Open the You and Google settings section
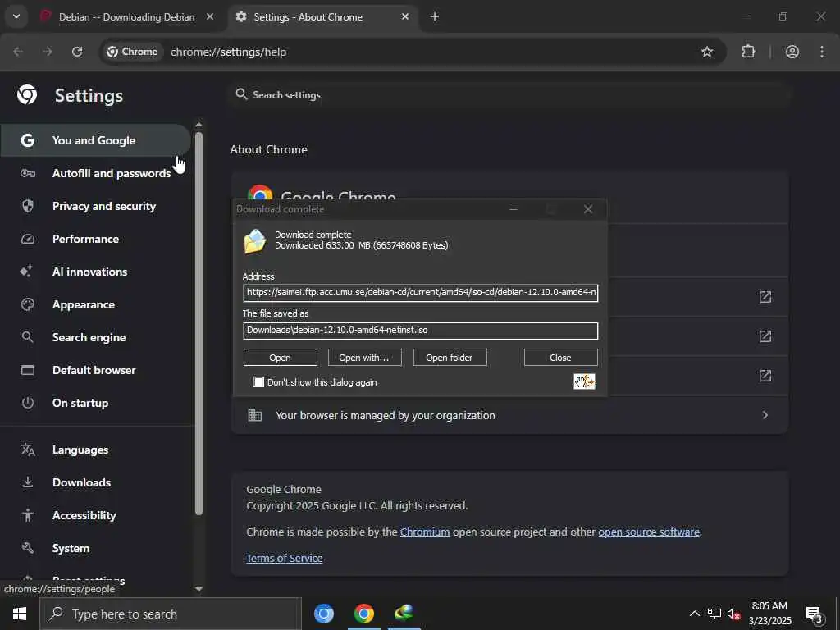The width and height of the screenshot is (840, 630). click(95, 140)
